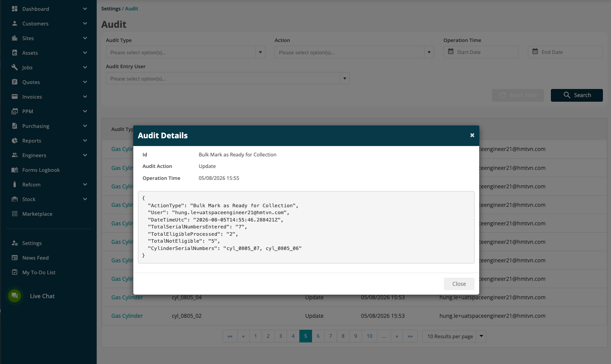Jump to last page with » » button
Image resolution: width=611 pixels, height=364 pixels.
pyautogui.click(x=410, y=336)
